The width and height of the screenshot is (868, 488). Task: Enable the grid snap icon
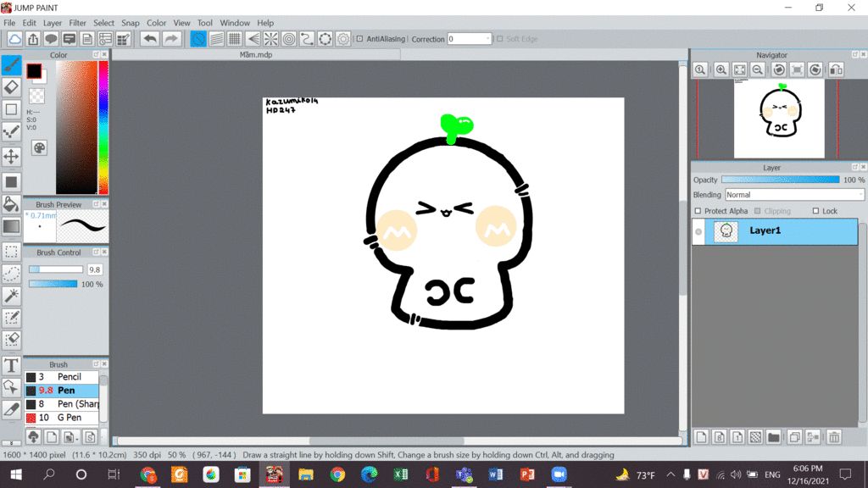tap(235, 39)
